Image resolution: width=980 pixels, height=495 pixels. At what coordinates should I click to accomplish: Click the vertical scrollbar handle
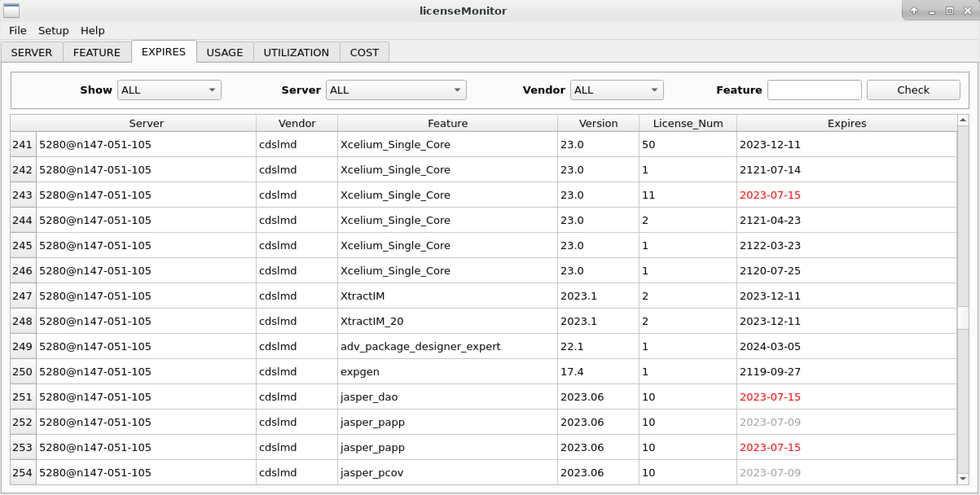963,318
